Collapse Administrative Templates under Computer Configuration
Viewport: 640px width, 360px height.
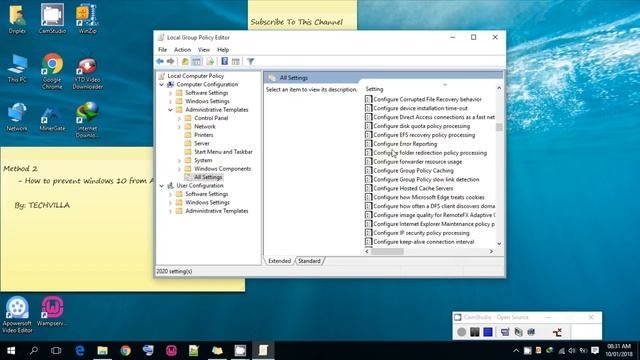[171, 110]
